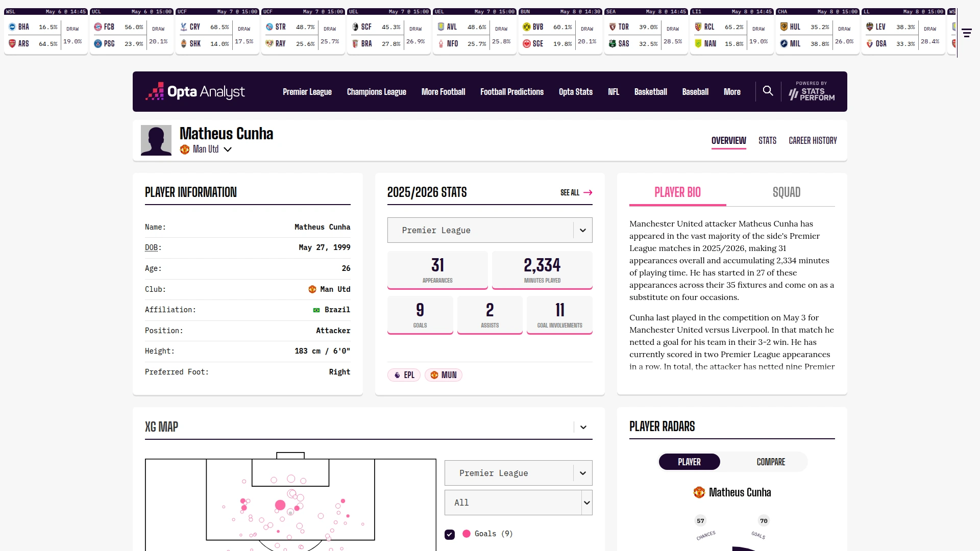Click the 2 Assists stat card
This screenshot has height=551, width=980.
point(490,315)
